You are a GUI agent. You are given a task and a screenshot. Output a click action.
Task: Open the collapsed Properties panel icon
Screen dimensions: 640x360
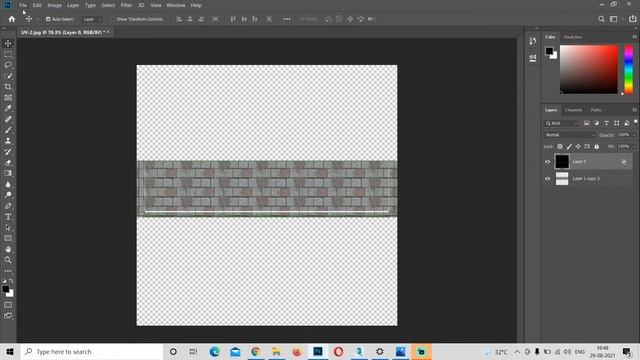[533, 58]
